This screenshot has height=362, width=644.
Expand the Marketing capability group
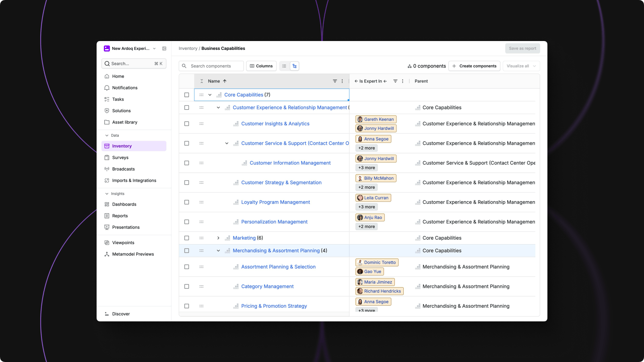[218, 238]
